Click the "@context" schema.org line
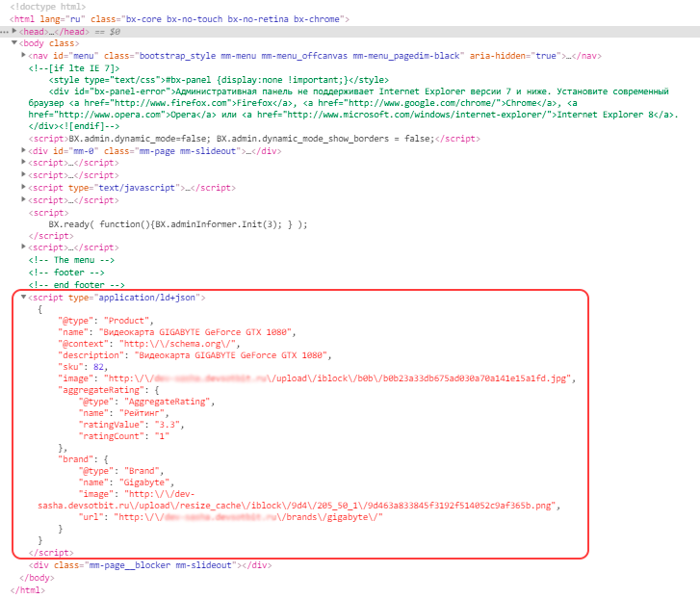The width and height of the screenshot is (700, 599). (x=149, y=344)
